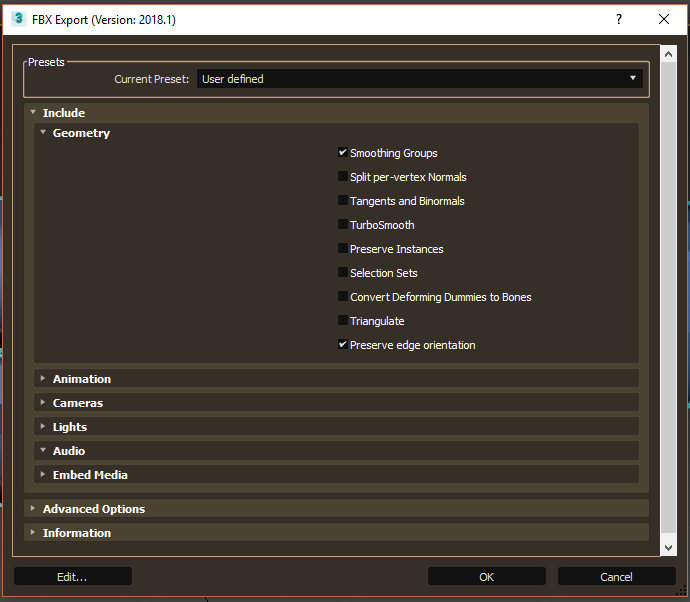The width and height of the screenshot is (690, 602).
Task: Click the Cancel button
Action: click(616, 577)
